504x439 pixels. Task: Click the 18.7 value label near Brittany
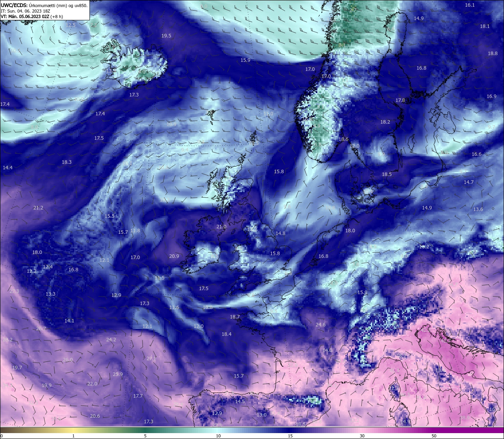pyautogui.click(x=235, y=317)
